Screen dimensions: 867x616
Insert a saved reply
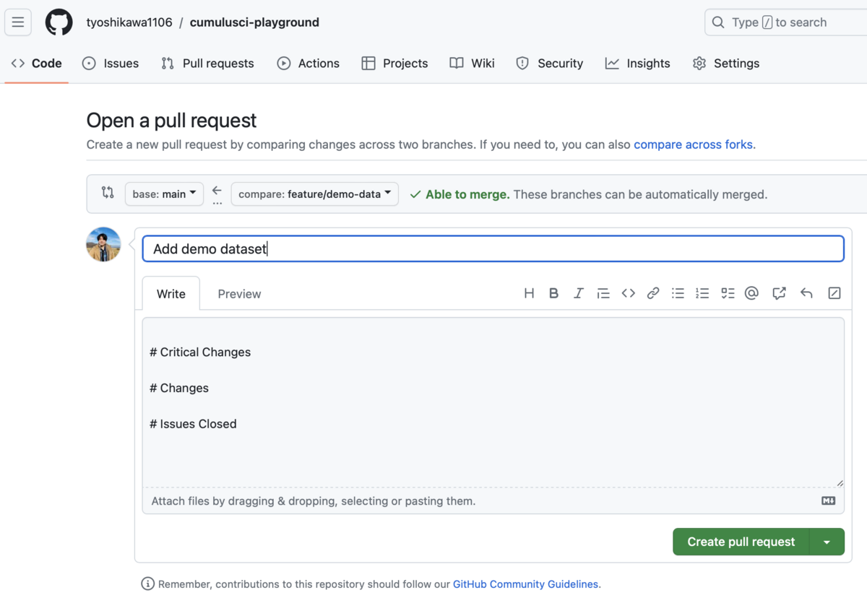click(x=806, y=293)
